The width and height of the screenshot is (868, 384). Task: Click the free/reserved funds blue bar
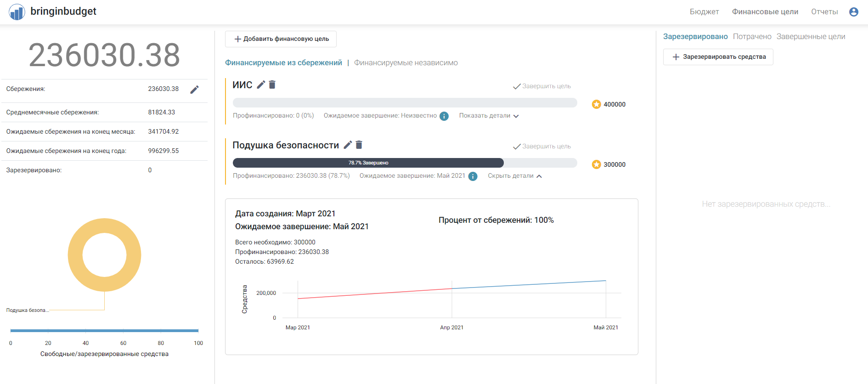point(104,331)
